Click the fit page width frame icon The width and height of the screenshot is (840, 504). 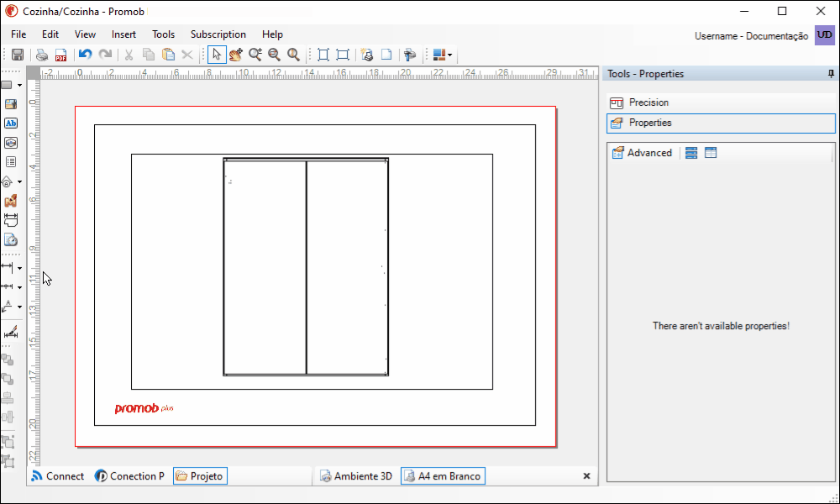[x=343, y=55]
